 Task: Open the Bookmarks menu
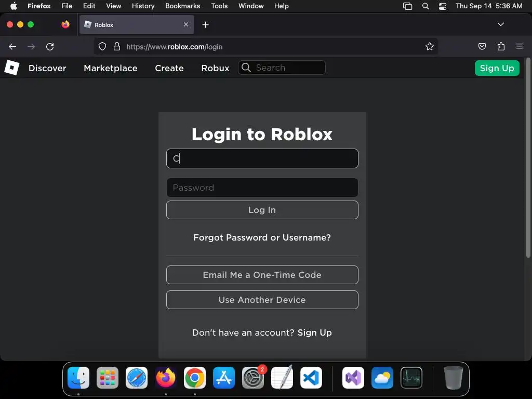pyautogui.click(x=182, y=6)
